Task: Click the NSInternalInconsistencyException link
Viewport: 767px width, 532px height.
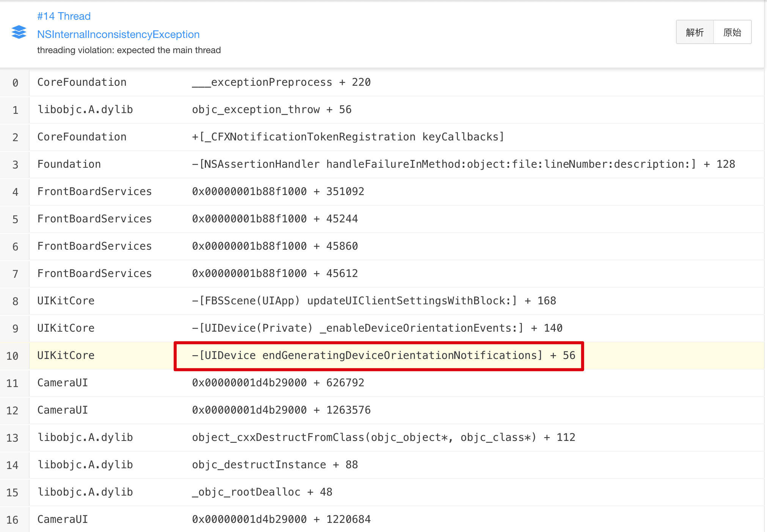Action: (x=118, y=35)
